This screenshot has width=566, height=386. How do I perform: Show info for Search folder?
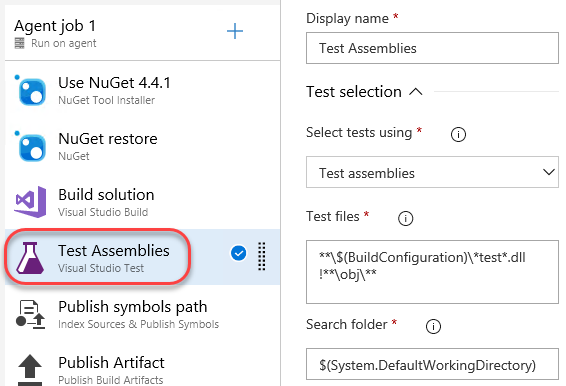click(x=433, y=326)
